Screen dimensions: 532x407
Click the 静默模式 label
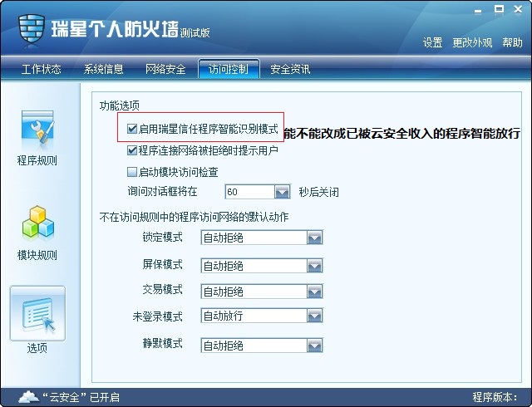(x=163, y=344)
